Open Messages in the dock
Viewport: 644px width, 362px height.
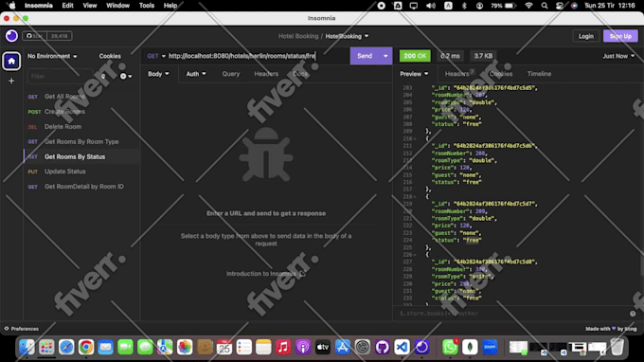[145, 347]
